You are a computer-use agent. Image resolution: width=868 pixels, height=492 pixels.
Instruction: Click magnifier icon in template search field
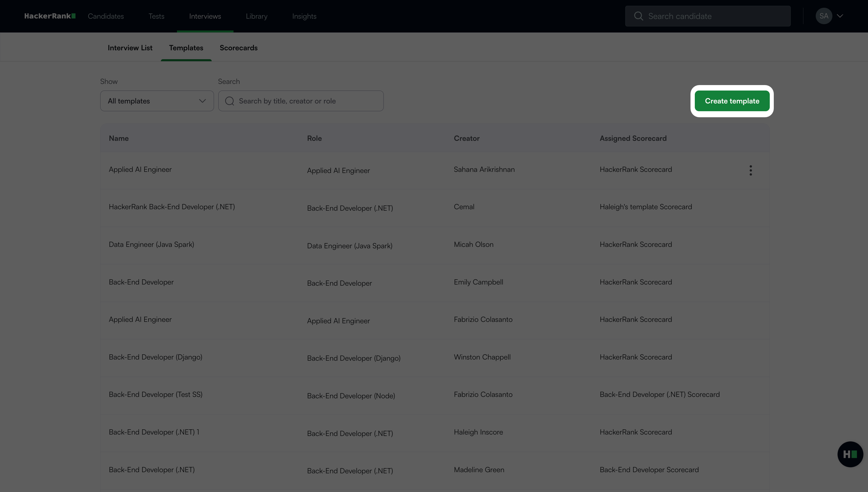click(x=230, y=101)
